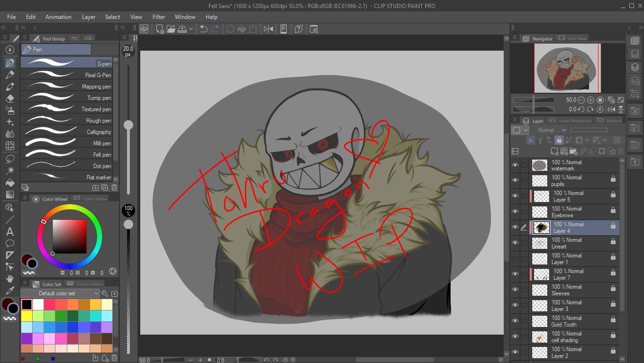Choose the Dot pen sub tool

[x=67, y=166]
